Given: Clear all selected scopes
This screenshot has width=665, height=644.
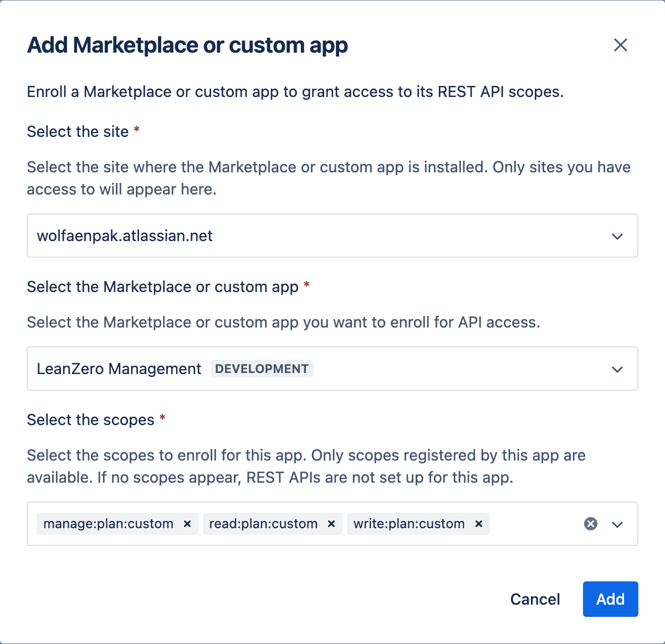Looking at the screenshot, I should (591, 524).
